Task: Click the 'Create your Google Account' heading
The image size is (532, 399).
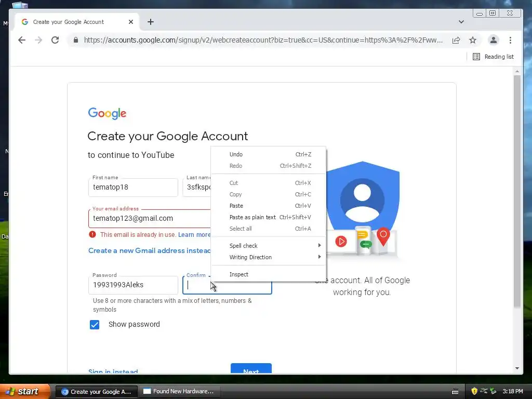Action: click(168, 137)
